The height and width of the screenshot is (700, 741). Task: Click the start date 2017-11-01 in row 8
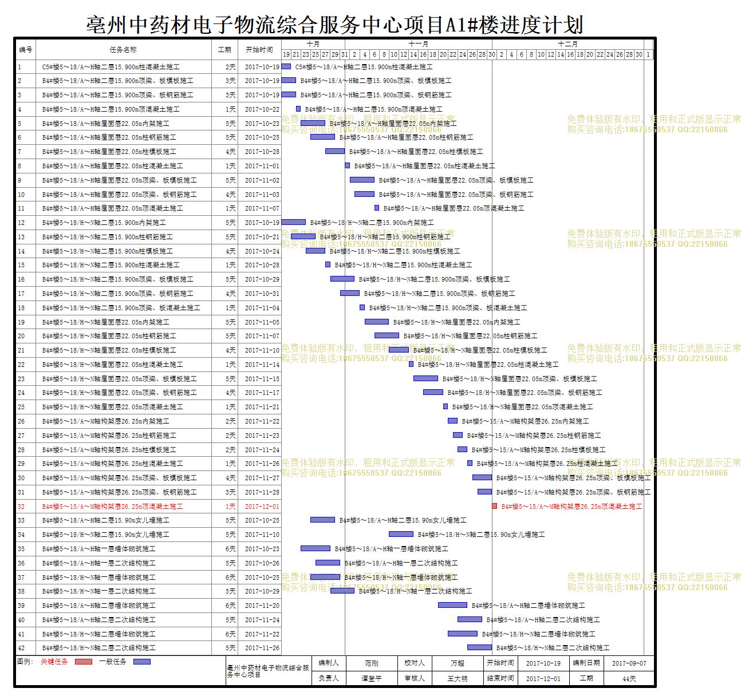pyautogui.click(x=262, y=166)
